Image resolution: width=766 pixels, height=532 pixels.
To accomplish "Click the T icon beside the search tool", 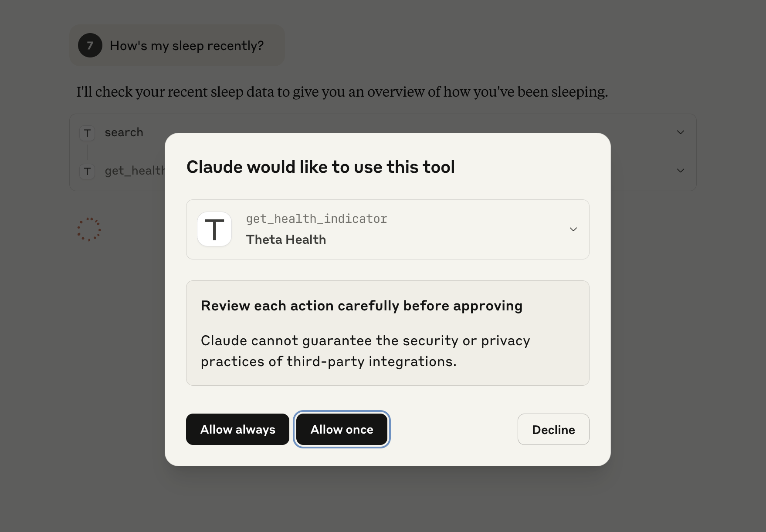I will point(87,133).
